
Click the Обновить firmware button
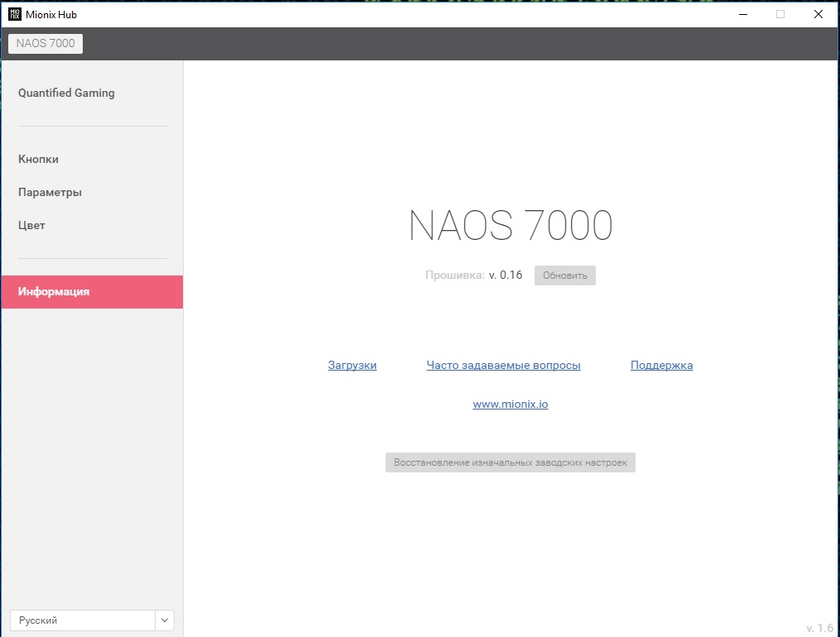[x=564, y=275]
